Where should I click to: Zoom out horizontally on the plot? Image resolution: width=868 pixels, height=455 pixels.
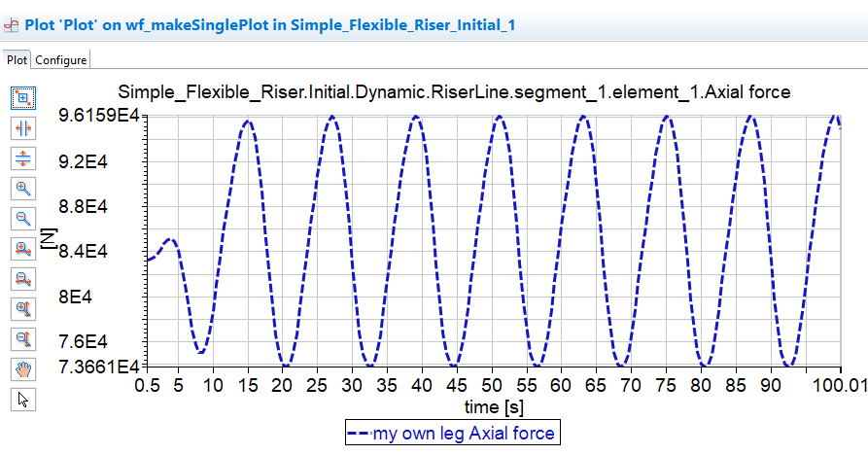click(x=24, y=279)
